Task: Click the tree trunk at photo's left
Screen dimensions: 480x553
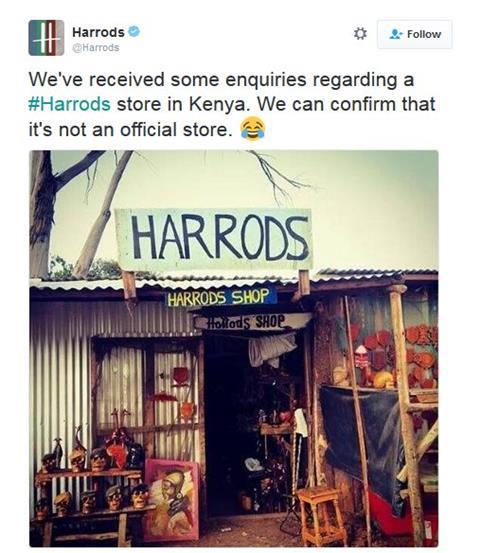Action: tap(41, 214)
